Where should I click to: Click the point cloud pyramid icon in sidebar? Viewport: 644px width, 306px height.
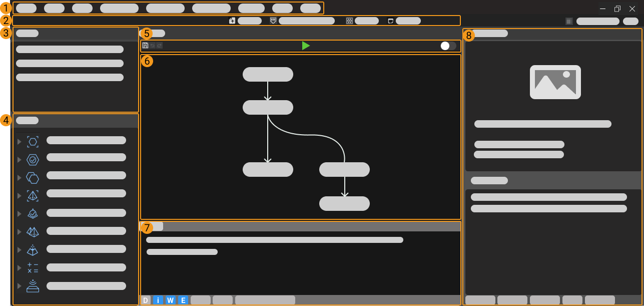[33, 249]
